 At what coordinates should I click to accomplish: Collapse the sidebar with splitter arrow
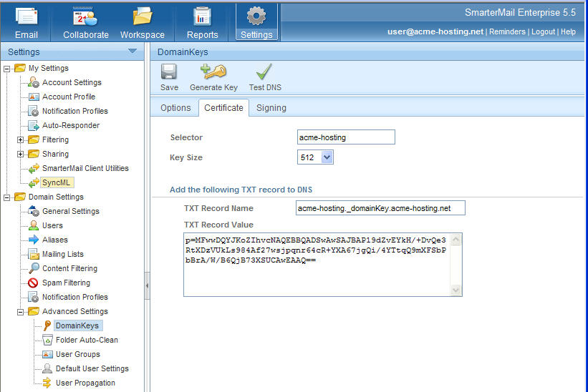coord(147,285)
